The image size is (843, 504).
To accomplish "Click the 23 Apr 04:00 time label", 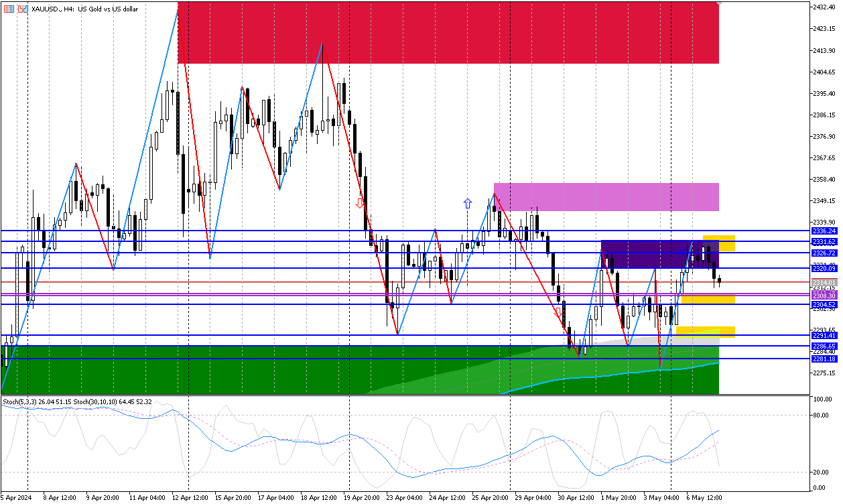I will point(405,498).
